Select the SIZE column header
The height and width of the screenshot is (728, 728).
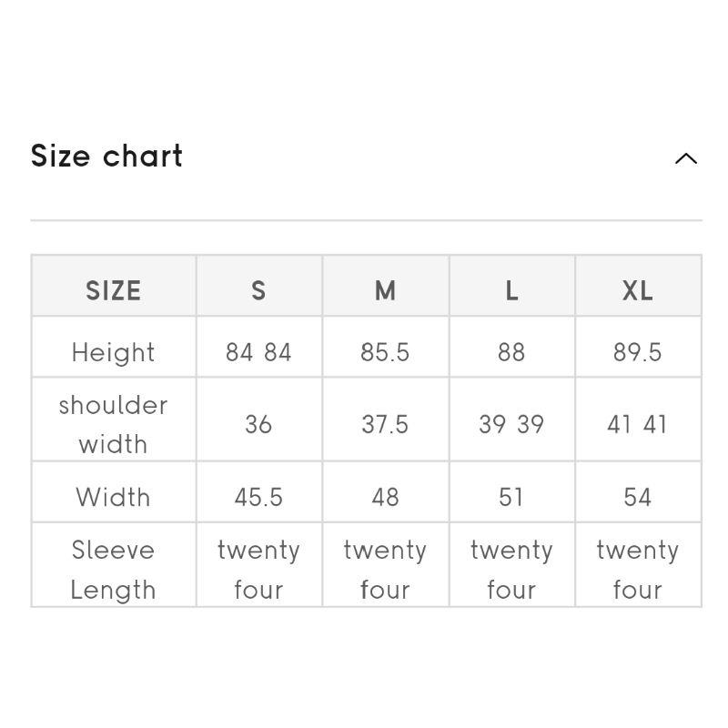(114, 290)
